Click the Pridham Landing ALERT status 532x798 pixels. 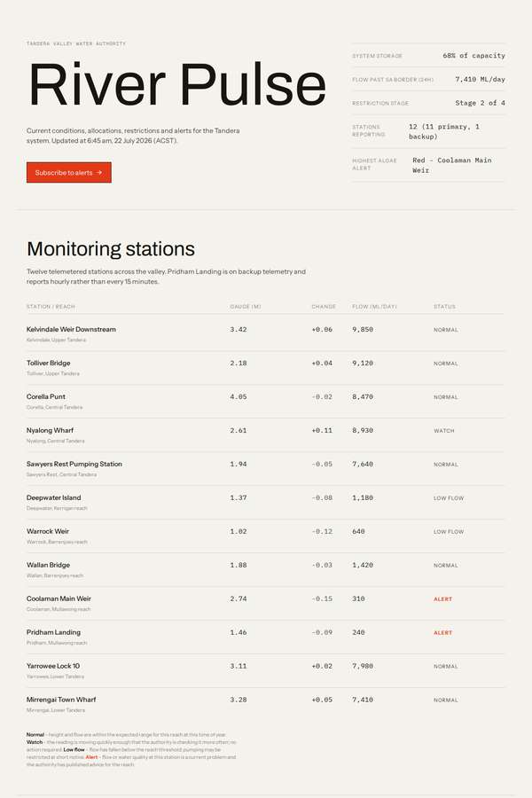(x=443, y=632)
